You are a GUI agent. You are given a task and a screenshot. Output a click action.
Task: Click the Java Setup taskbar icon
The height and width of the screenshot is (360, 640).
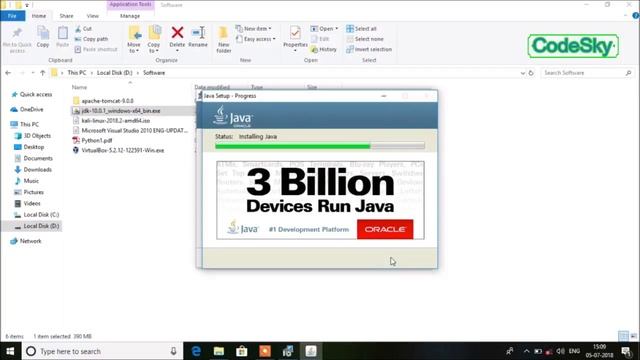click(311, 351)
